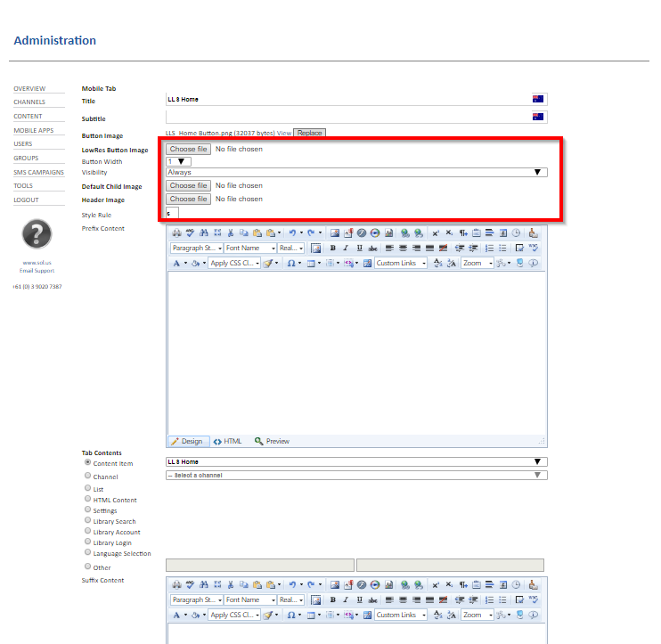Select the HTML Content radio button
This screenshot has height=644, width=661.
point(87,499)
